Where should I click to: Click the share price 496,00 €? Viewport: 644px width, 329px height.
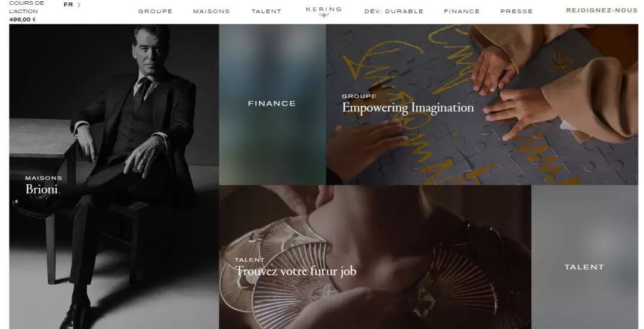pos(23,19)
